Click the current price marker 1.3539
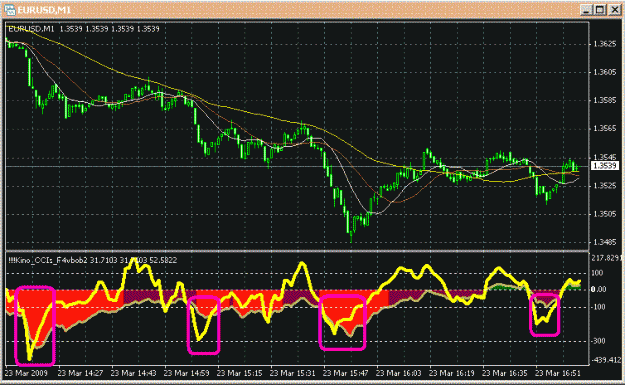The height and width of the screenshot is (385, 625). pyautogui.click(x=605, y=165)
